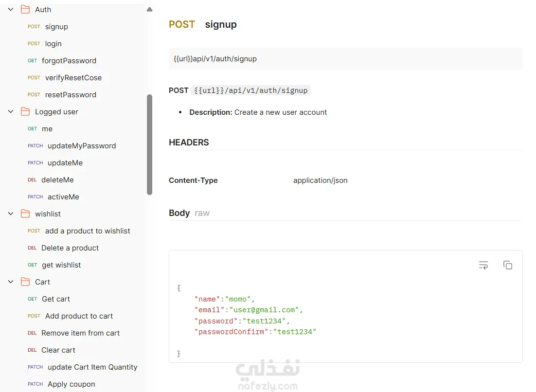Click the signup request URL field
536x392 pixels.
click(x=345, y=59)
